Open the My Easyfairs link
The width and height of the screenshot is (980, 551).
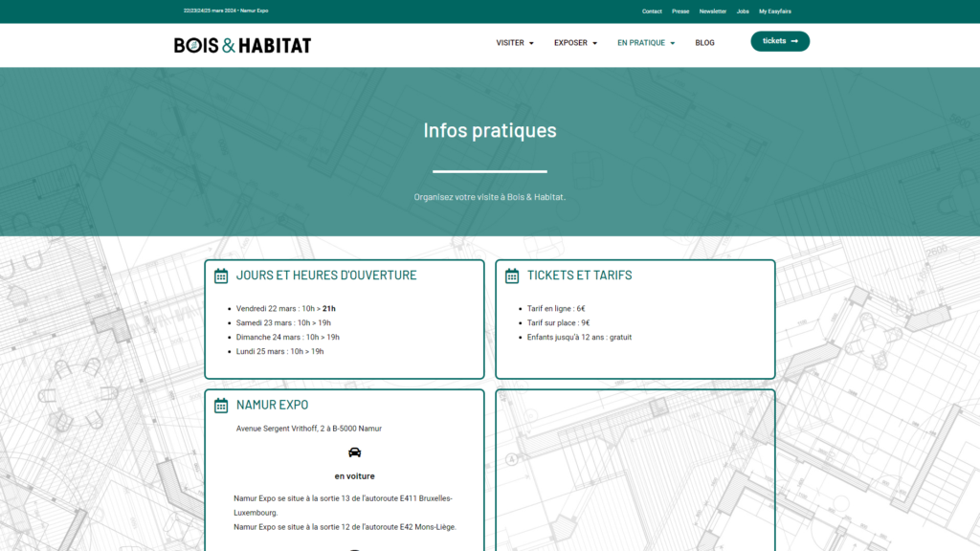point(775,11)
